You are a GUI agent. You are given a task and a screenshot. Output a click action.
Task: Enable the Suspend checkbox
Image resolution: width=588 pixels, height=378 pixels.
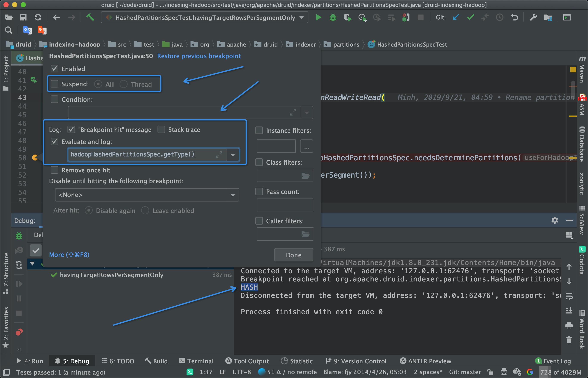pyautogui.click(x=54, y=84)
